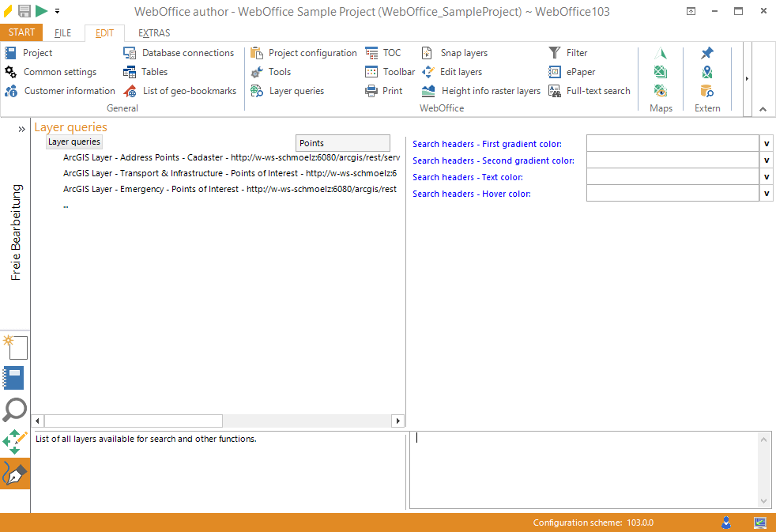Click the Points filter input field
The image size is (776, 532).
(x=342, y=143)
